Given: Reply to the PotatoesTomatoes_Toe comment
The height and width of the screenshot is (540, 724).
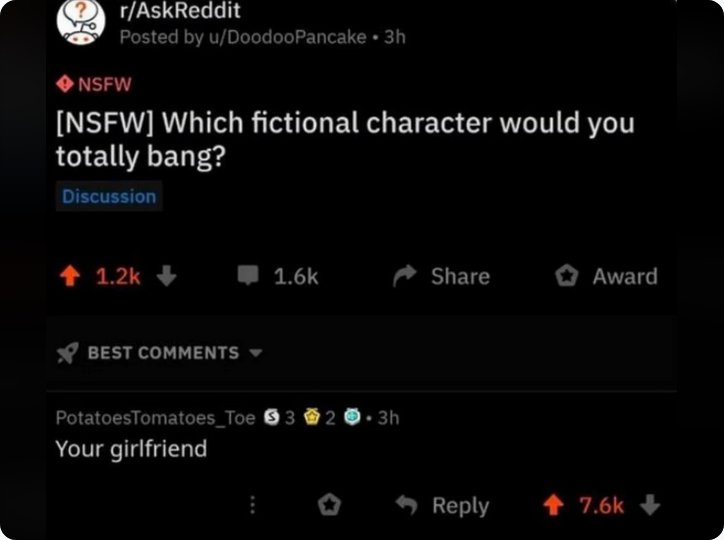Looking at the screenshot, I should coord(442,505).
